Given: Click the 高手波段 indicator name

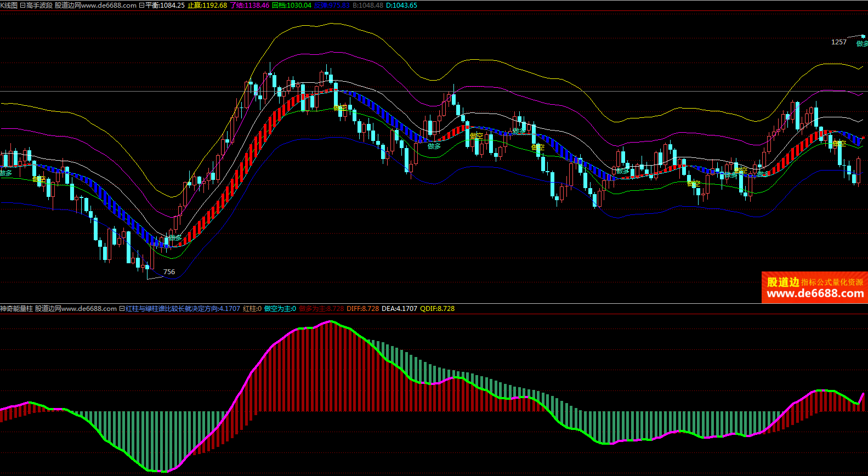Looking at the screenshot, I should pyautogui.click(x=39, y=5).
